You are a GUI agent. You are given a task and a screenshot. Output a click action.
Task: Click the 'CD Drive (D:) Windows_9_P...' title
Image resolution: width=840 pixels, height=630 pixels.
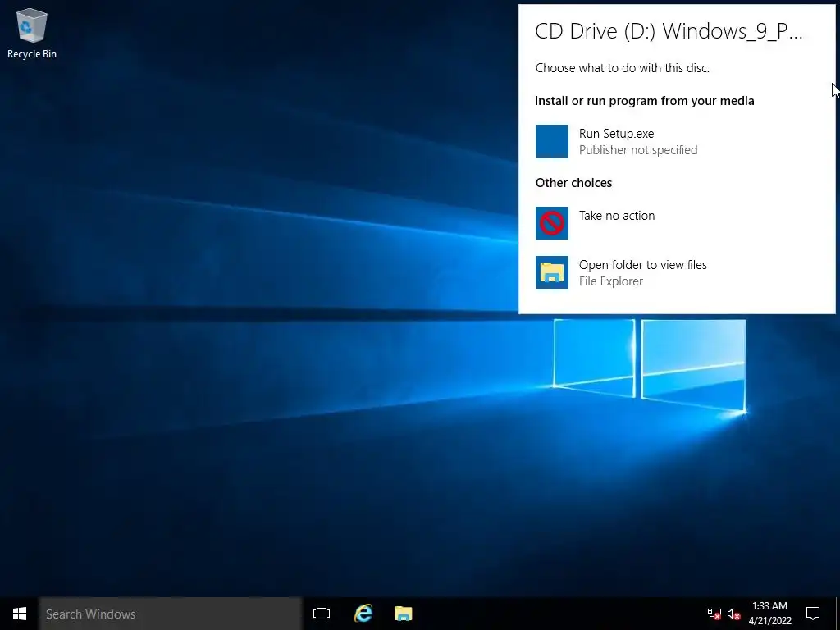(x=669, y=31)
